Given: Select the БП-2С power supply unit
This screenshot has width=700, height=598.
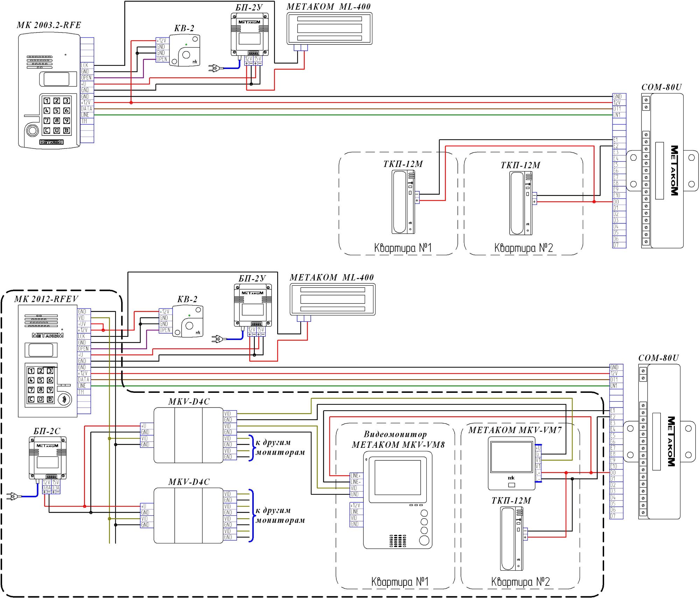Looking at the screenshot, I should click(47, 458).
